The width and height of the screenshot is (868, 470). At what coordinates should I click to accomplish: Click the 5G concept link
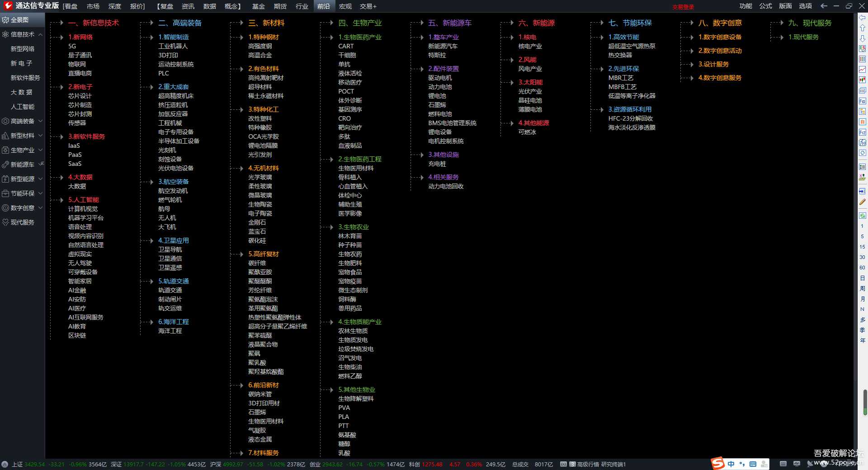click(72, 46)
